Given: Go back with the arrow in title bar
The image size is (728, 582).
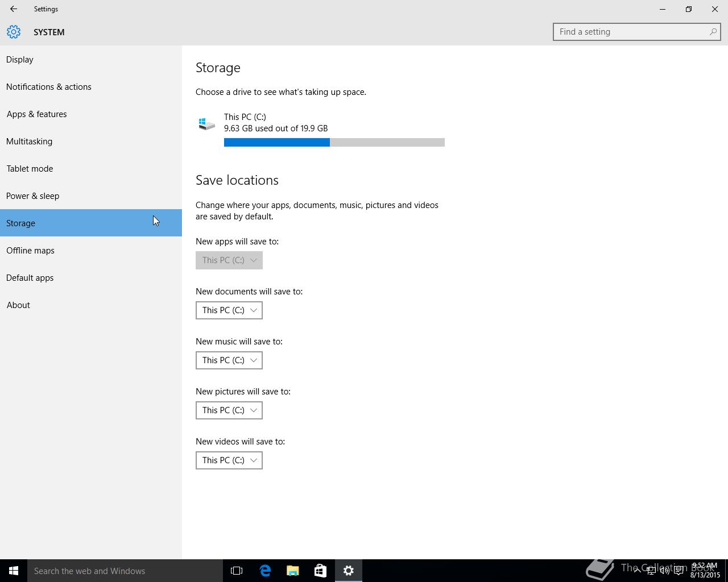Looking at the screenshot, I should 14,9.
